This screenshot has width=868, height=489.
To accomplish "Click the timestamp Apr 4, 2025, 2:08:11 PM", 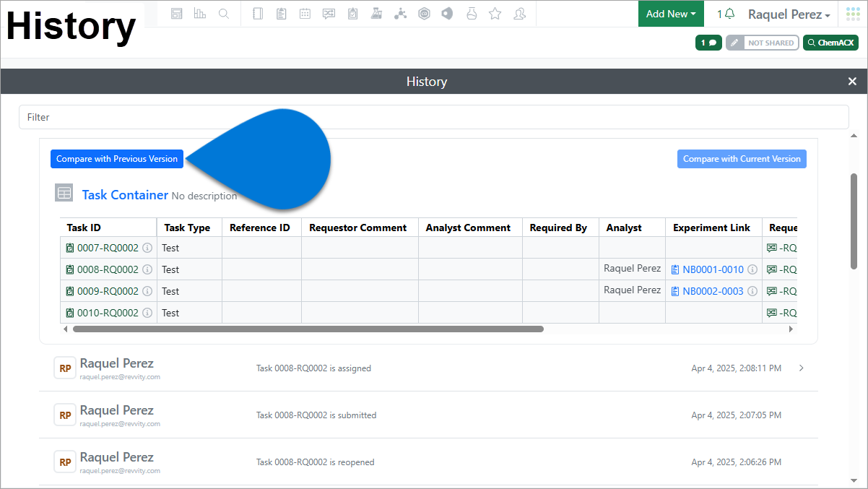I will (x=736, y=368).
